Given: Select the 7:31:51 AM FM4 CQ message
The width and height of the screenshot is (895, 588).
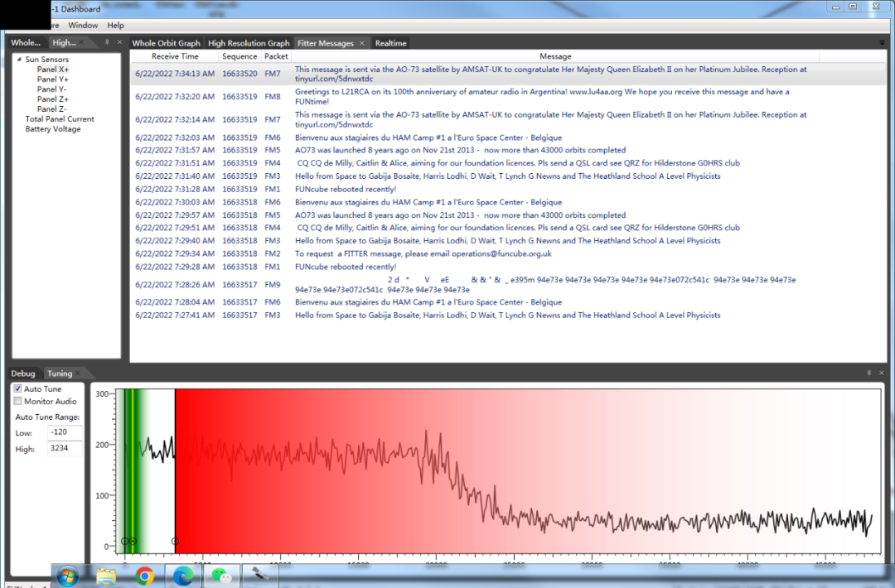Looking at the screenshot, I should (509, 163).
